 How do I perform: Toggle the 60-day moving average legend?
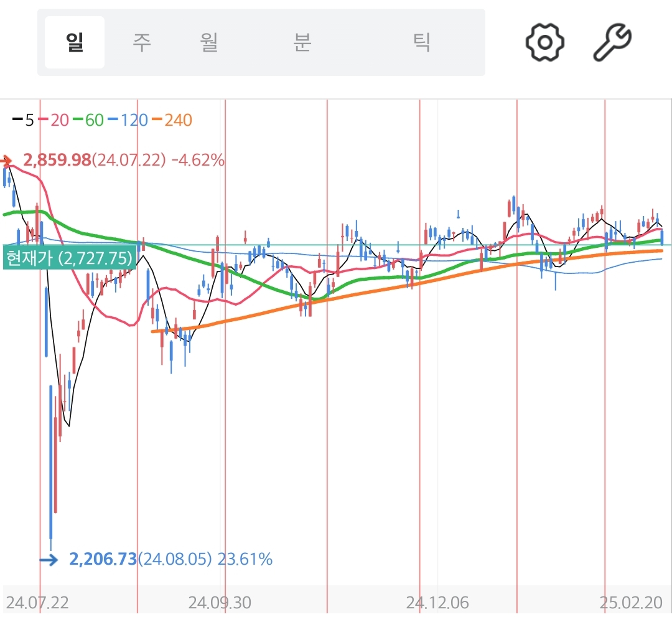(88, 120)
